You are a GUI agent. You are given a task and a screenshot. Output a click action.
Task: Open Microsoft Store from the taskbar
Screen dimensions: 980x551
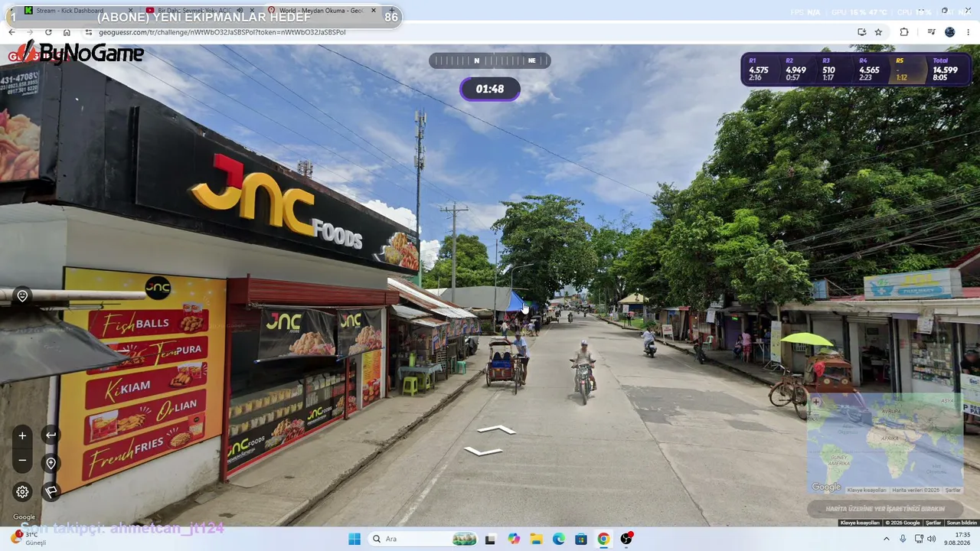click(581, 539)
